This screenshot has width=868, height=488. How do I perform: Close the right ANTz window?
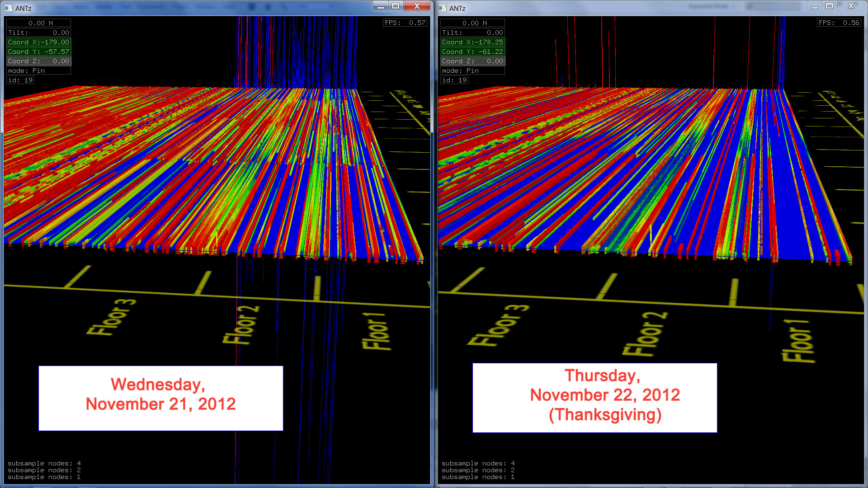click(x=851, y=6)
